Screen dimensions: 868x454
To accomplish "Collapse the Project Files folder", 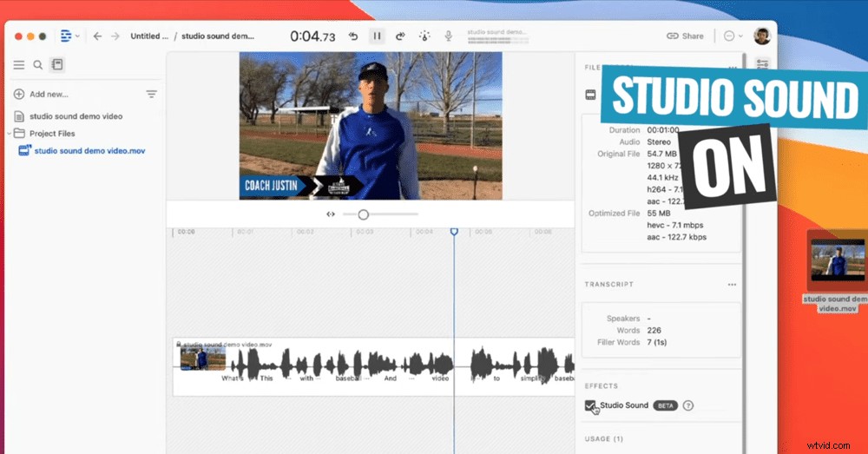I will [10, 134].
